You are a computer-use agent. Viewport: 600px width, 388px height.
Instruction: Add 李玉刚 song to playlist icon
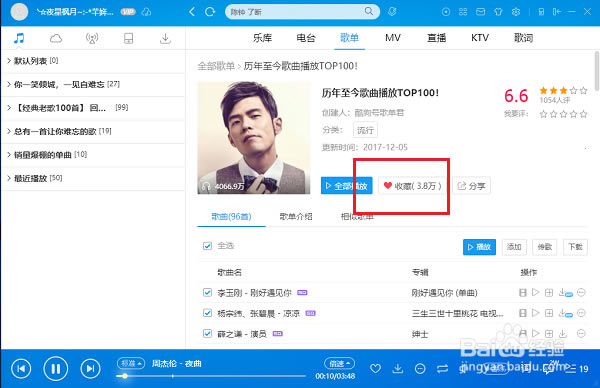pyautogui.click(x=549, y=293)
